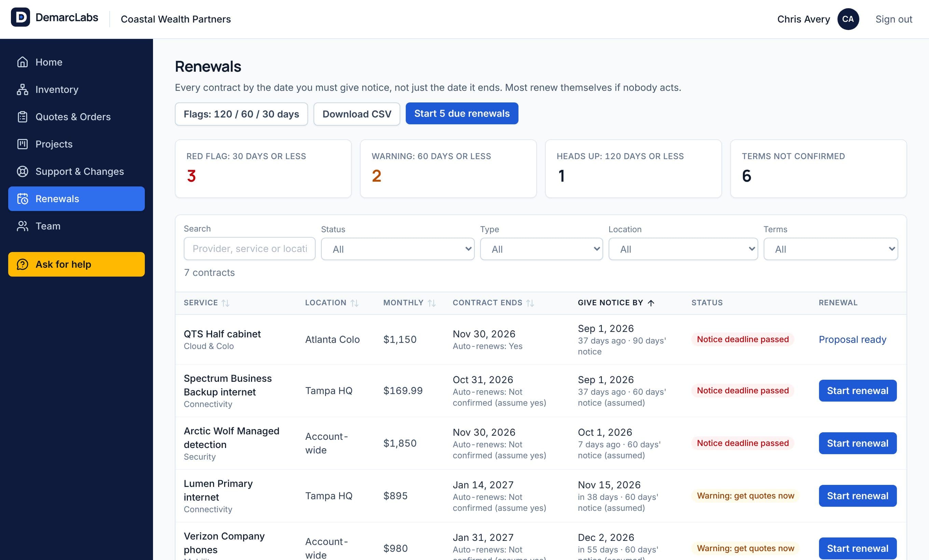
Task: Download CSV of renewals
Action: coord(357,114)
